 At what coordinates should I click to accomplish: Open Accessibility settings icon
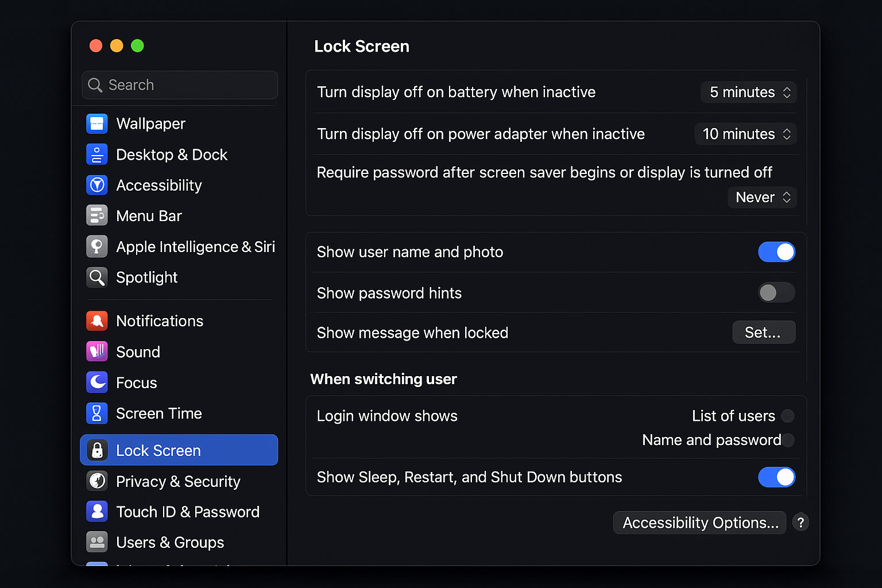click(97, 185)
